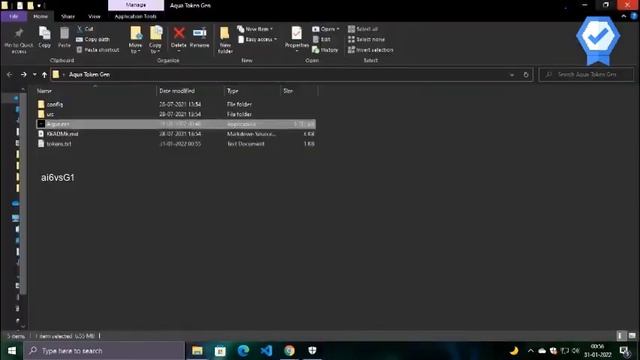640x360 pixels.
Task: Click Edit in the Open group
Action: [322, 39]
